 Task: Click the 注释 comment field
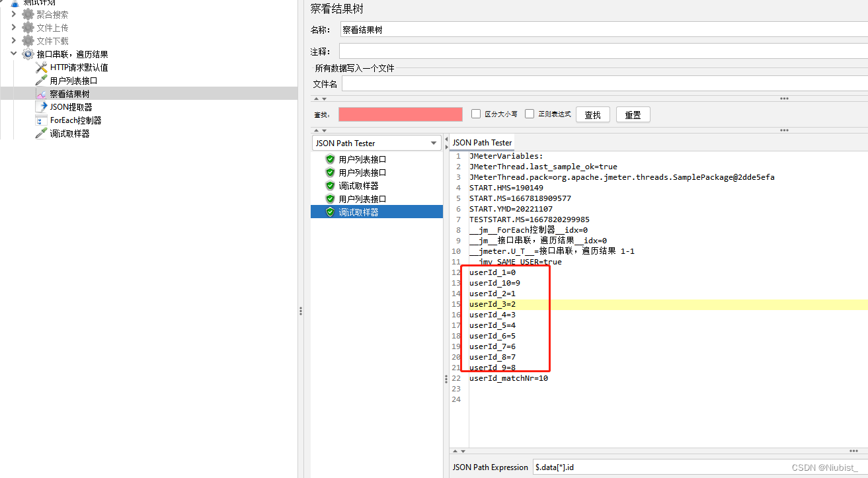604,51
